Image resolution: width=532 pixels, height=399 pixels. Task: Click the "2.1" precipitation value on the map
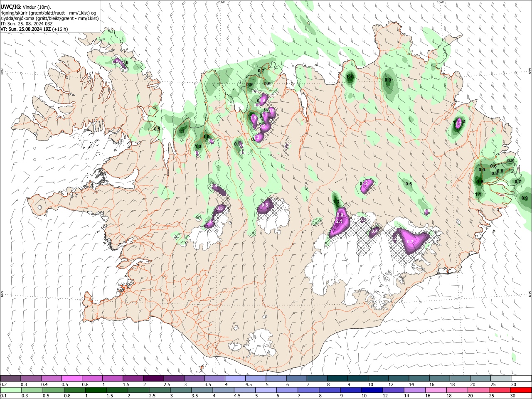point(339,222)
